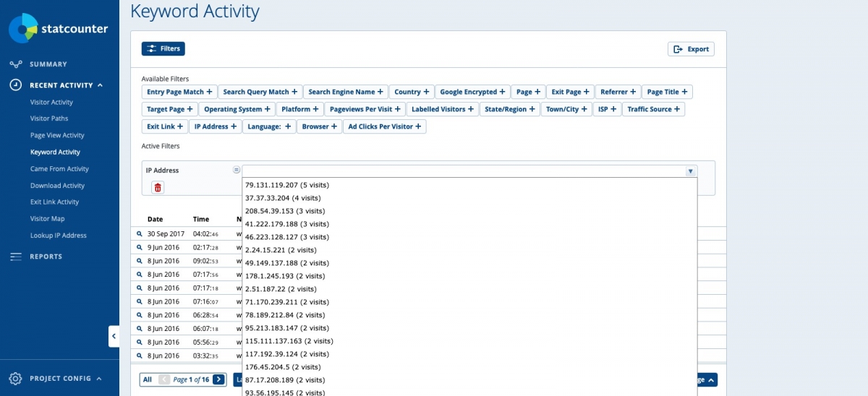Choose IP 46.223.128.127 from list

[x=469, y=236]
